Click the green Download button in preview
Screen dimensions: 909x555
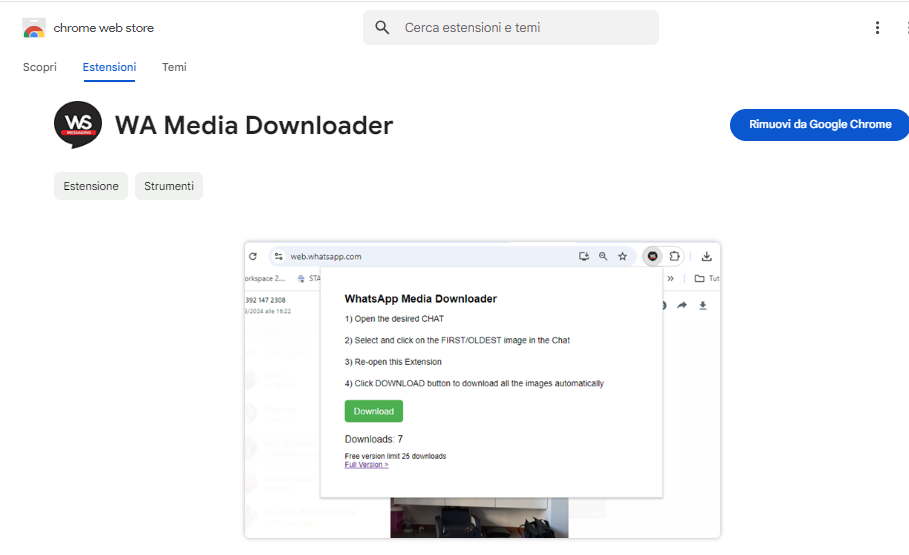[x=373, y=411]
